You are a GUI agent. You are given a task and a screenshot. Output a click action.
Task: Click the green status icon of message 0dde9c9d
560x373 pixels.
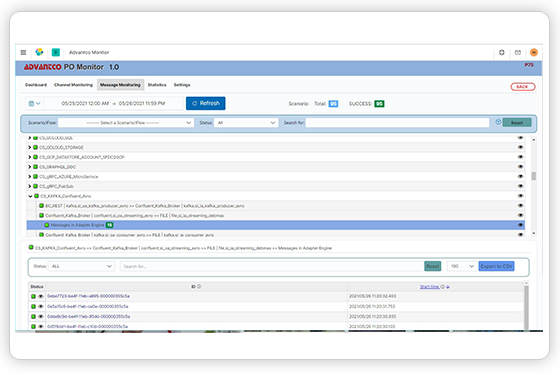pos(33,316)
